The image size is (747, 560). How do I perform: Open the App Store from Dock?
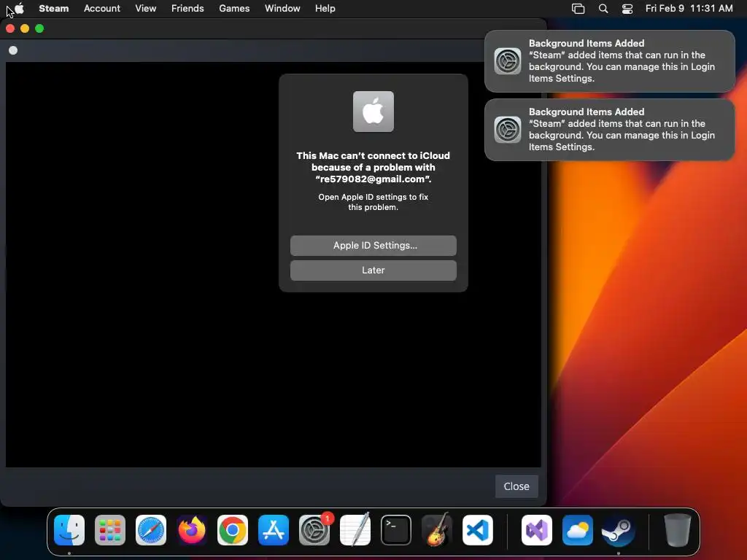[x=274, y=530]
